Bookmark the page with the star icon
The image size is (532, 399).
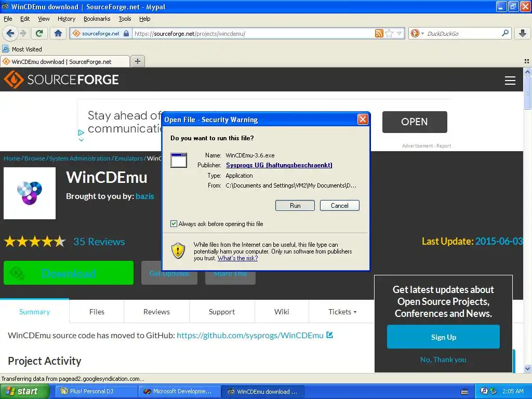point(389,33)
